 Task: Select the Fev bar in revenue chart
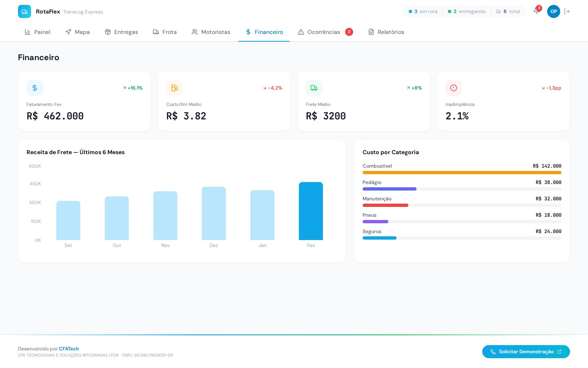(x=311, y=211)
